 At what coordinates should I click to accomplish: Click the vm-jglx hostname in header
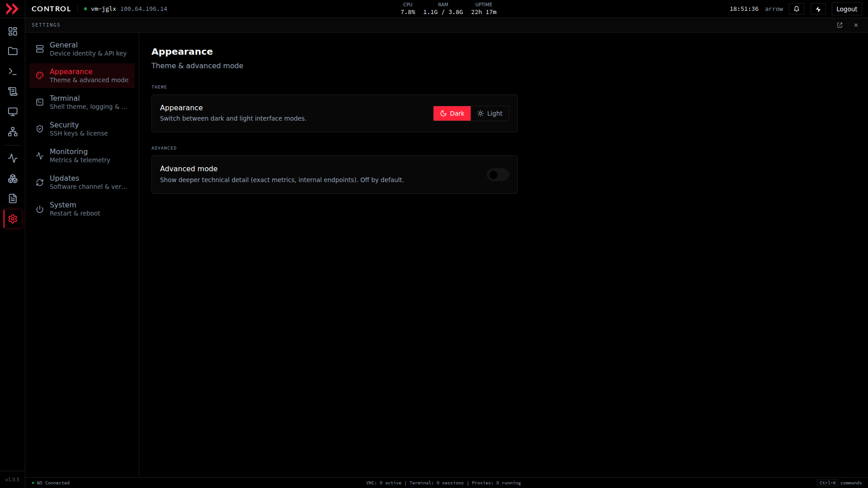coord(104,9)
